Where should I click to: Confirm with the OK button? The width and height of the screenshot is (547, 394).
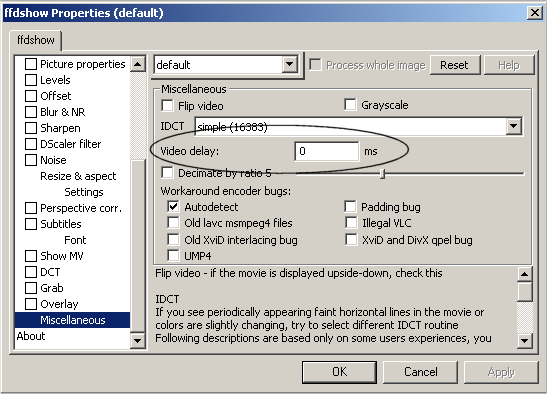(x=339, y=372)
